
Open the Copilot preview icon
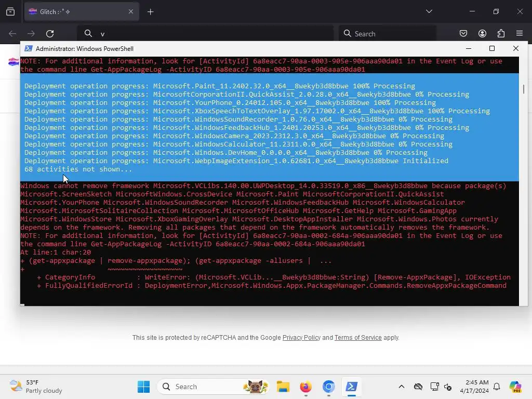[x=515, y=387]
